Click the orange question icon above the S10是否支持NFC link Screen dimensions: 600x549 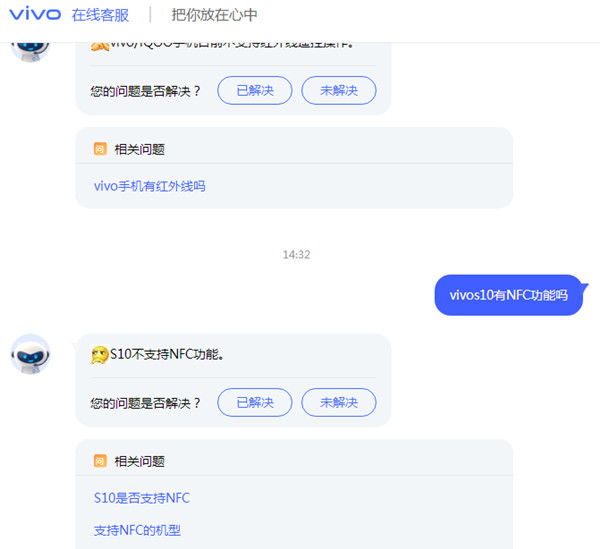coord(100,461)
